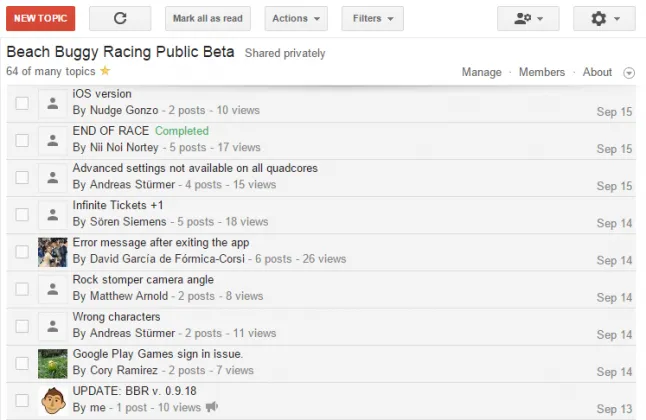Open the Filters dropdown menu

pyautogui.click(x=372, y=18)
